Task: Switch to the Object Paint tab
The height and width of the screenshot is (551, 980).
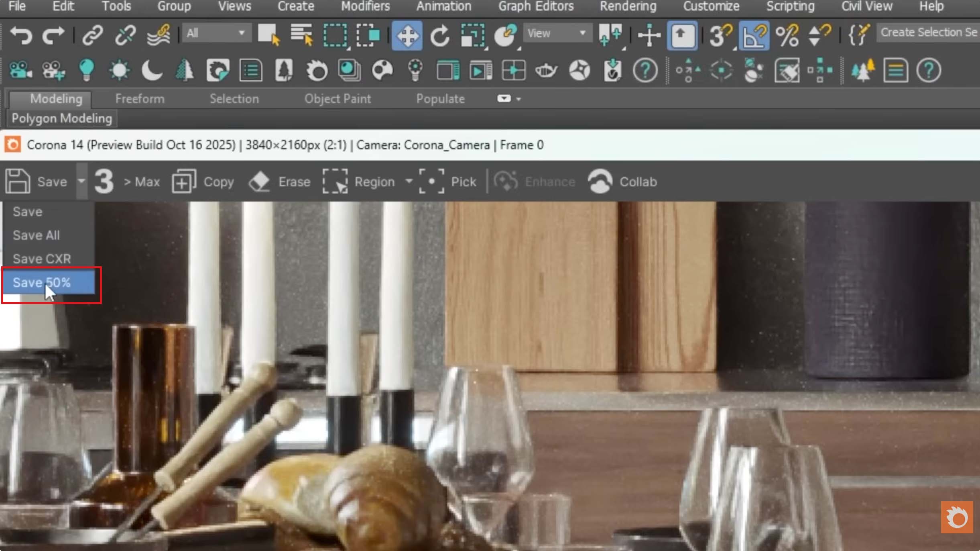Action: 338,99
